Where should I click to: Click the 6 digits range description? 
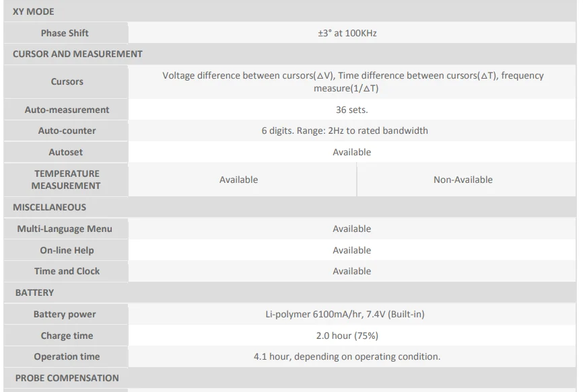click(345, 130)
